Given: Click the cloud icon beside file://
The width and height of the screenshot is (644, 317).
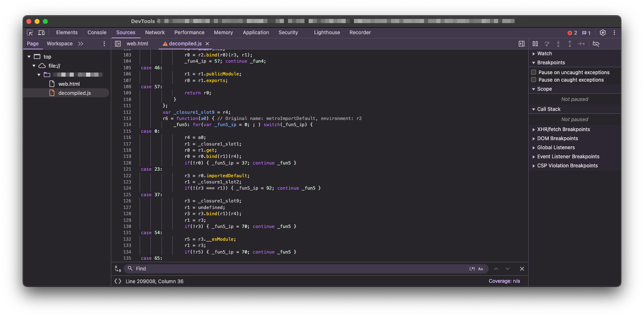Looking at the screenshot, I should (42, 66).
